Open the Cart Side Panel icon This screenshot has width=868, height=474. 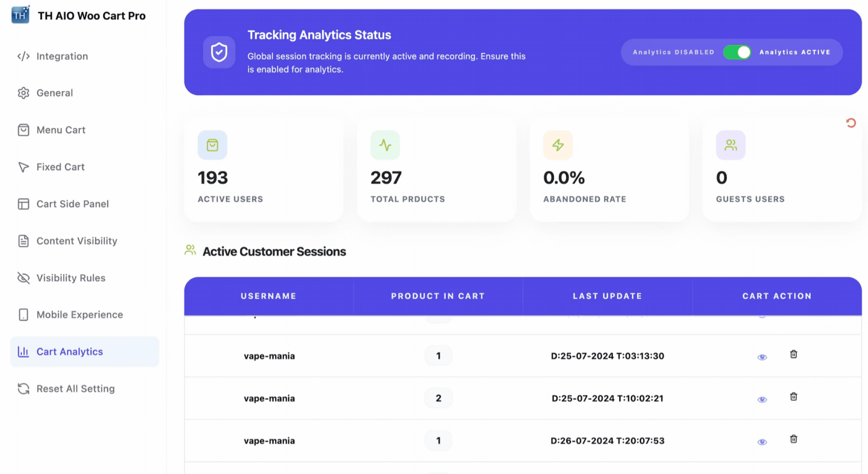(23, 204)
